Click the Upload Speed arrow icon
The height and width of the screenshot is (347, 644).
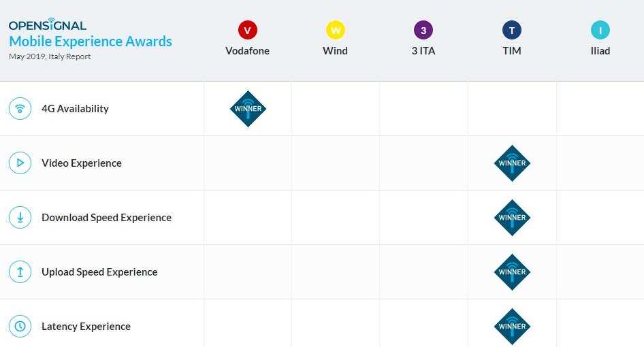(x=20, y=272)
